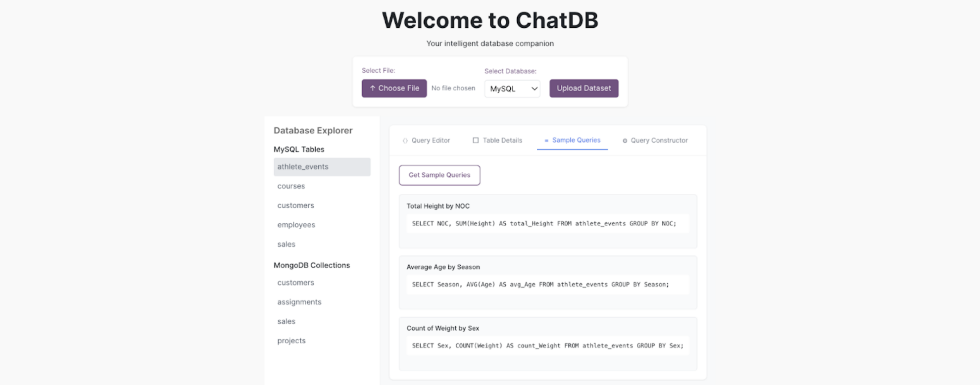Choose the employees MySQL table
This screenshot has height=385, width=980.
(x=296, y=225)
